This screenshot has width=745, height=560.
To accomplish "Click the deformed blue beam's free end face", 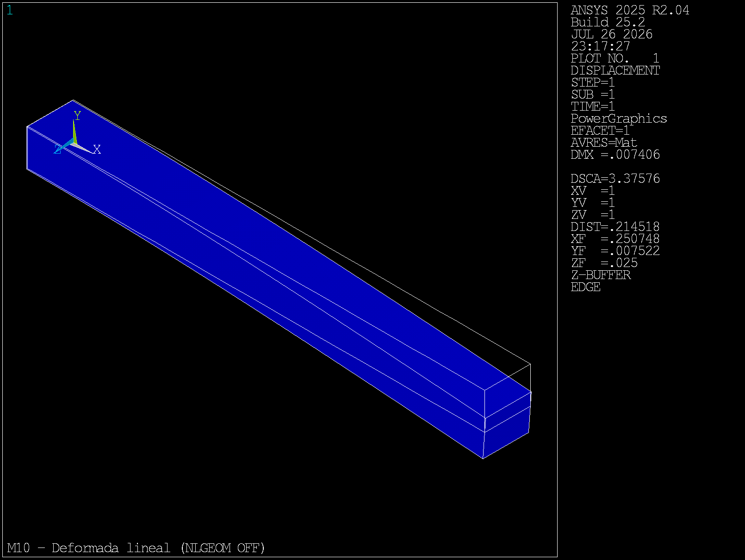I will tap(507, 425).
